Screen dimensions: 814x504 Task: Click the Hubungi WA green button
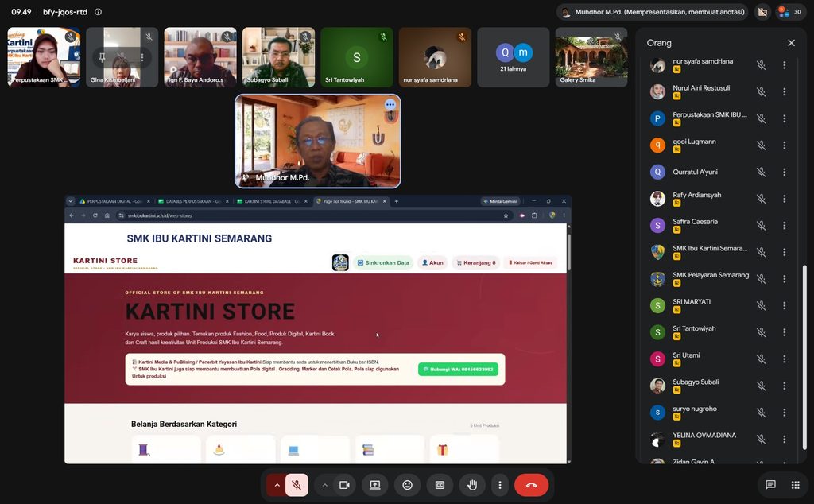click(x=459, y=369)
